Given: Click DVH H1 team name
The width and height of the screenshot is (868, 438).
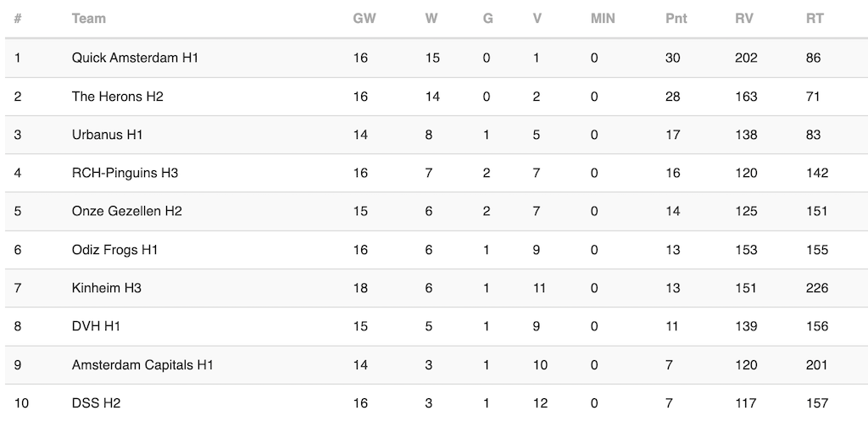Looking at the screenshot, I should (x=97, y=326).
